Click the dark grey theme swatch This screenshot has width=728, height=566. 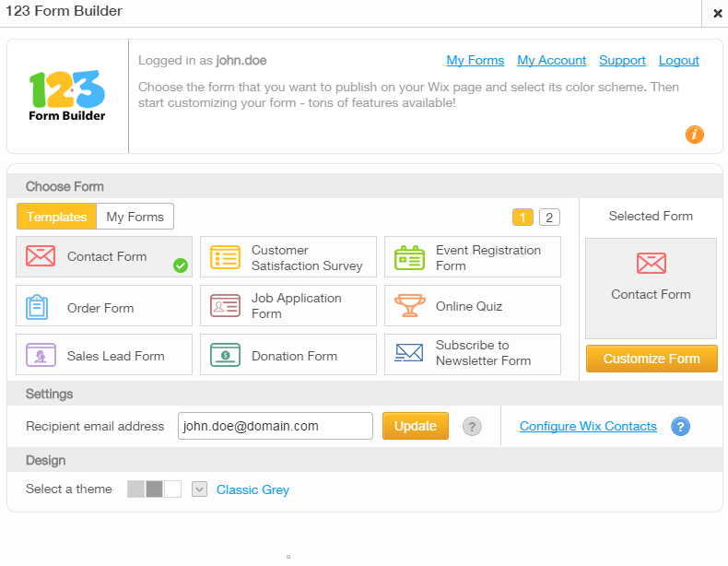155,489
